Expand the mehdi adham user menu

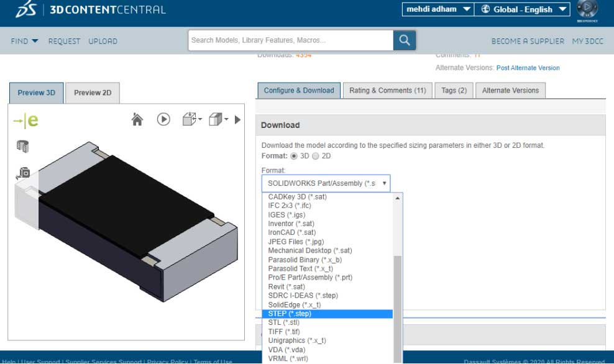point(437,9)
